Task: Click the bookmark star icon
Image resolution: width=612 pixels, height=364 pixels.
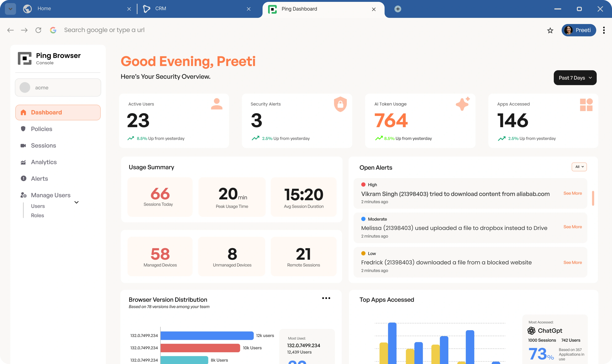Action: pos(550,30)
